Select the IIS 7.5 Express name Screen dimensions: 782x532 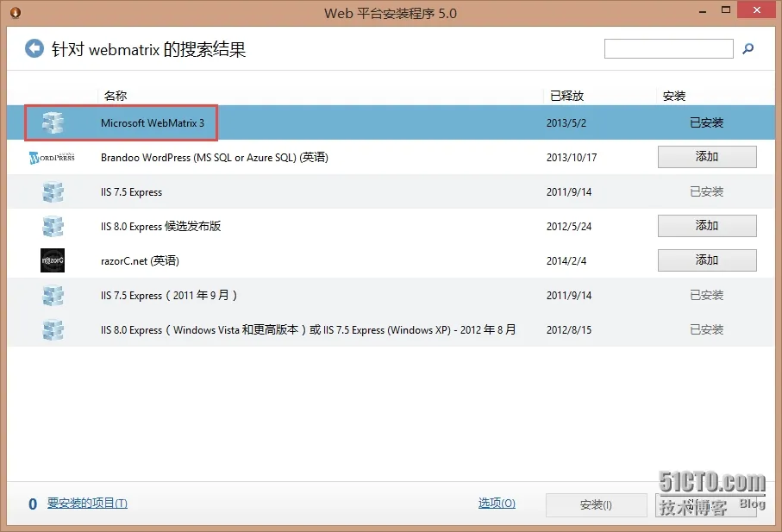click(131, 192)
